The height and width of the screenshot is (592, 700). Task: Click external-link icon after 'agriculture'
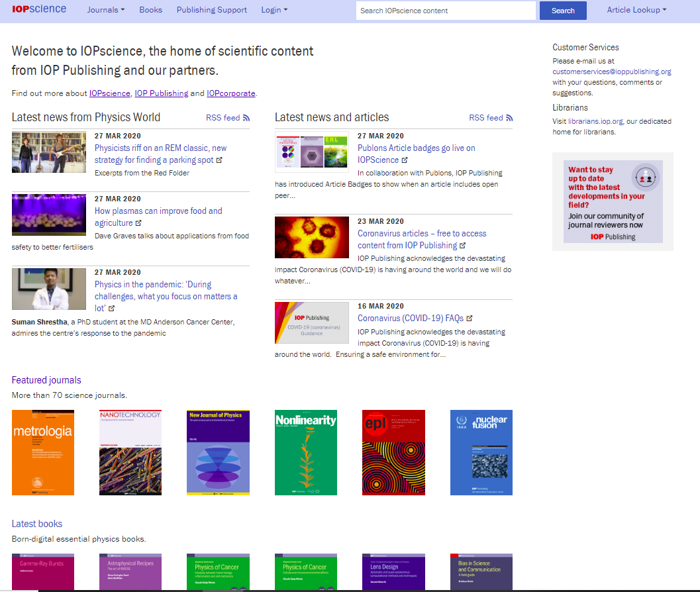138,222
